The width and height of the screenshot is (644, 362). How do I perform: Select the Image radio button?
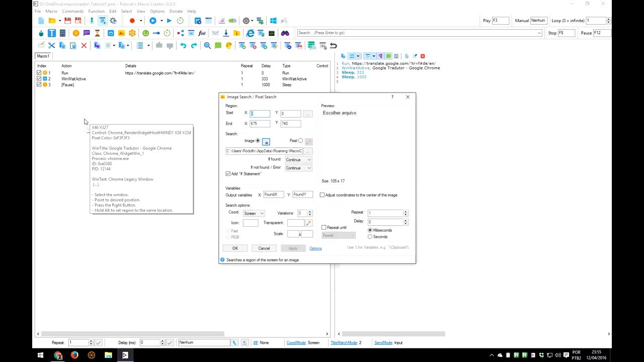pyautogui.click(x=258, y=141)
